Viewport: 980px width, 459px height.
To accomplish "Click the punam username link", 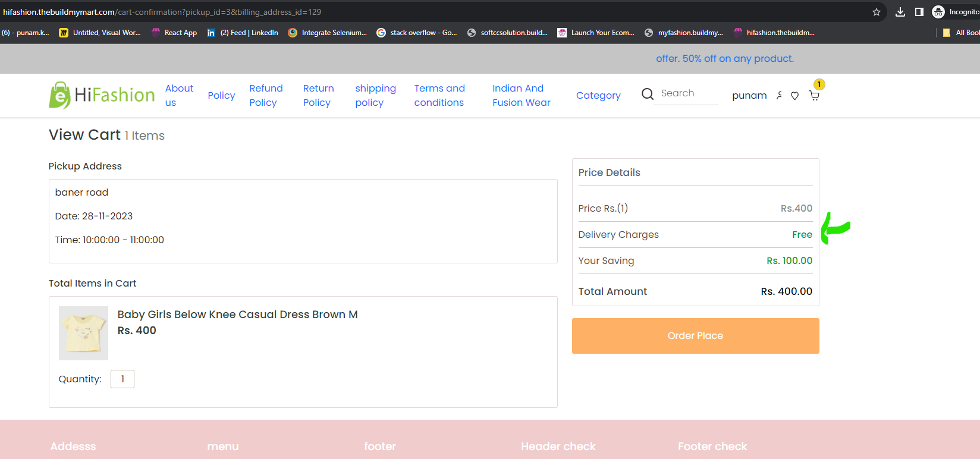I will (749, 95).
